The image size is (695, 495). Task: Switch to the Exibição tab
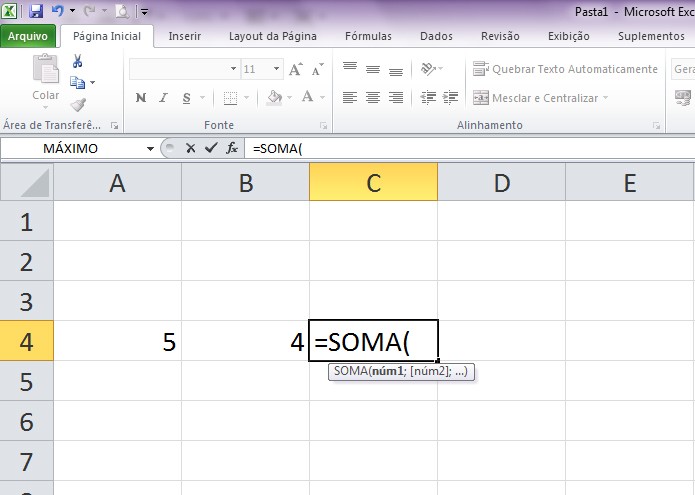pos(569,36)
